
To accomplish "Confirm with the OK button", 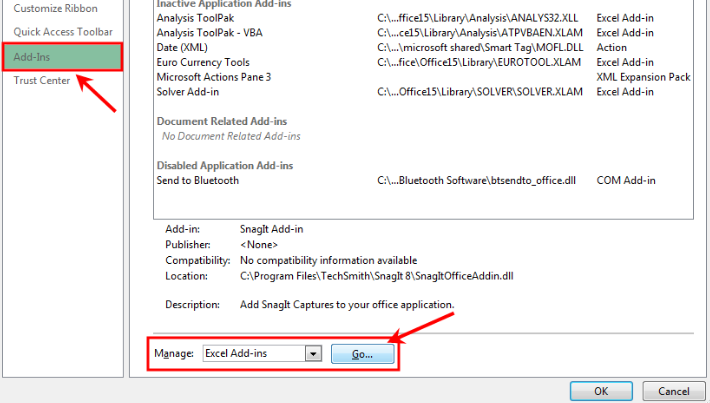I will (601, 391).
